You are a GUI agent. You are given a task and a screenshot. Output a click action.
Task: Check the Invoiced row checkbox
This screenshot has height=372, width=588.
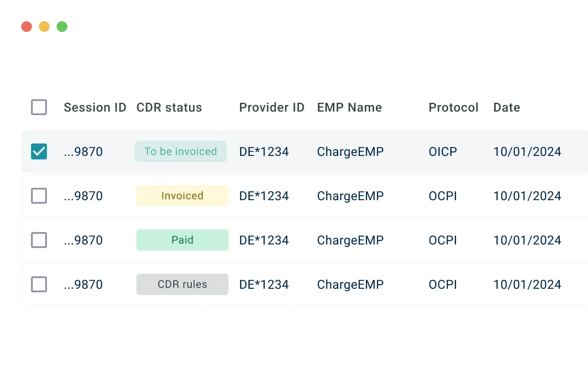(x=39, y=196)
